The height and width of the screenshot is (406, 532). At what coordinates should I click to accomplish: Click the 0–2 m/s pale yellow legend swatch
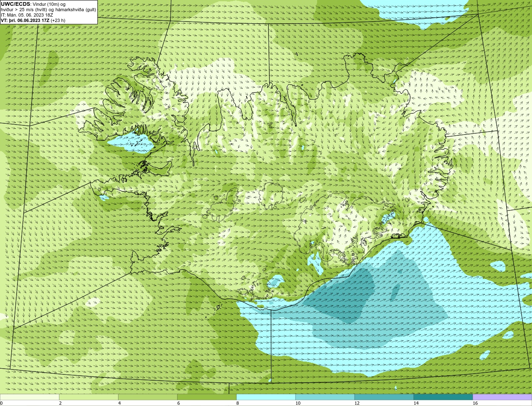point(30,397)
